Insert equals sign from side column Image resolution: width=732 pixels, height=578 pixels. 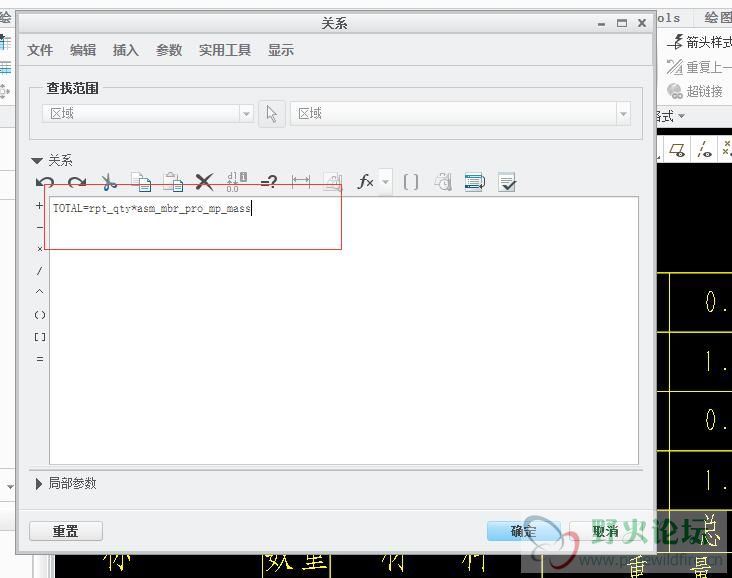click(40, 359)
